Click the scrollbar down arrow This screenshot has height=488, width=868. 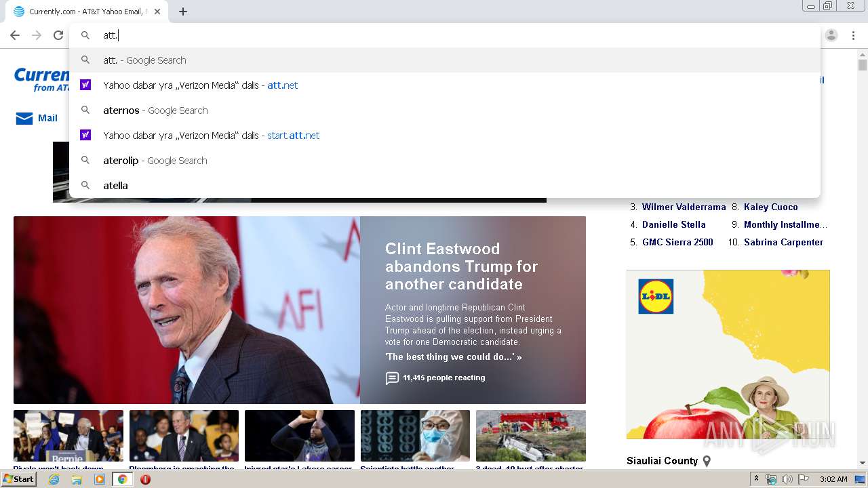[863, 463]
